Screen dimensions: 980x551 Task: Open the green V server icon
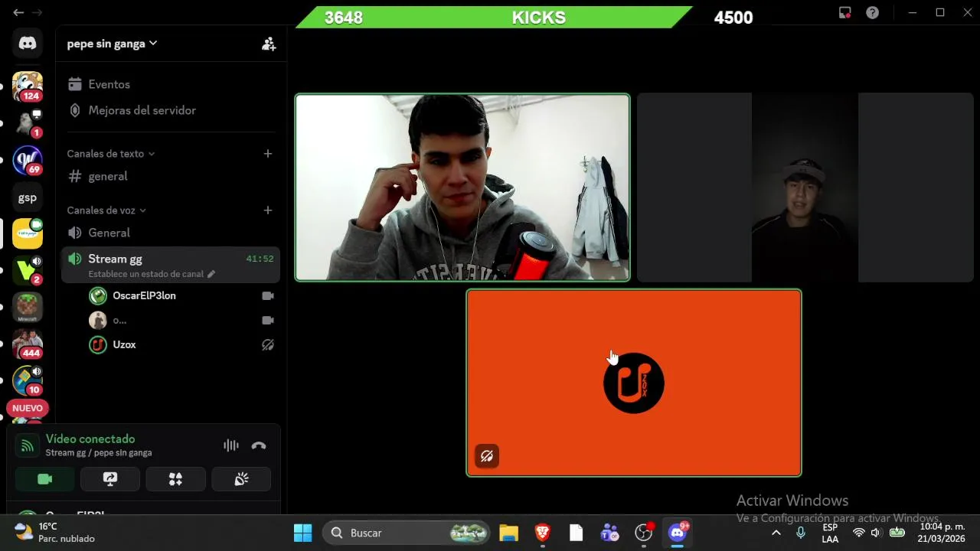(x=28, y=270)
